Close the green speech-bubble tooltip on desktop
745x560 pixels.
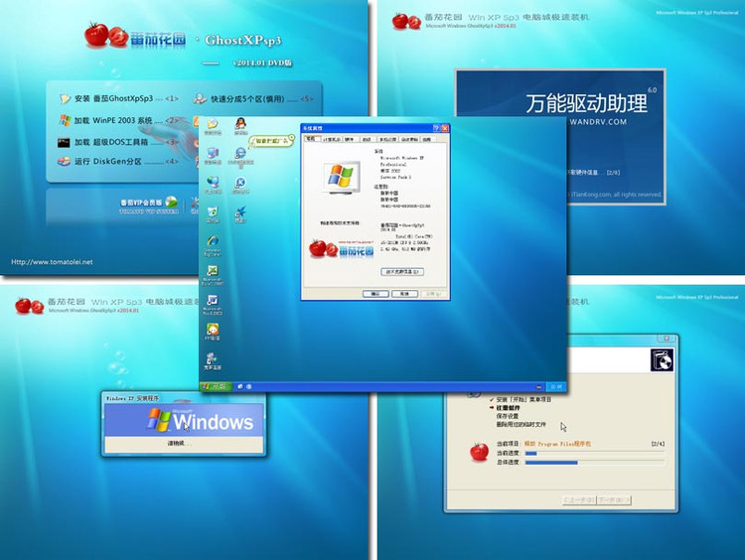pos(292,138)
